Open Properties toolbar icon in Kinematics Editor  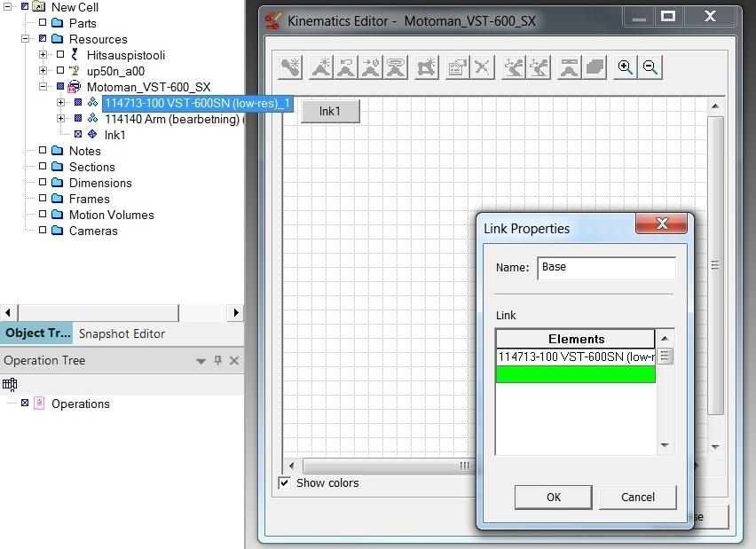457,67
